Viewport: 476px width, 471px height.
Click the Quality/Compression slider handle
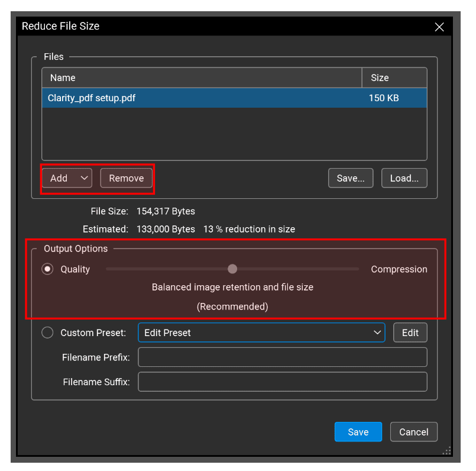[x=232, y=269]
